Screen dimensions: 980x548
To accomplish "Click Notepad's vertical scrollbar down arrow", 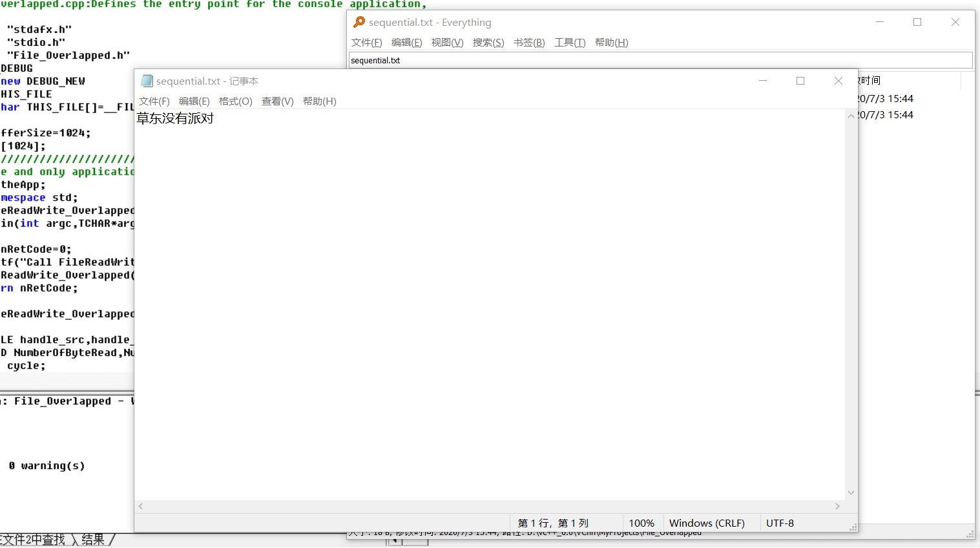I will tap(851, 493).
